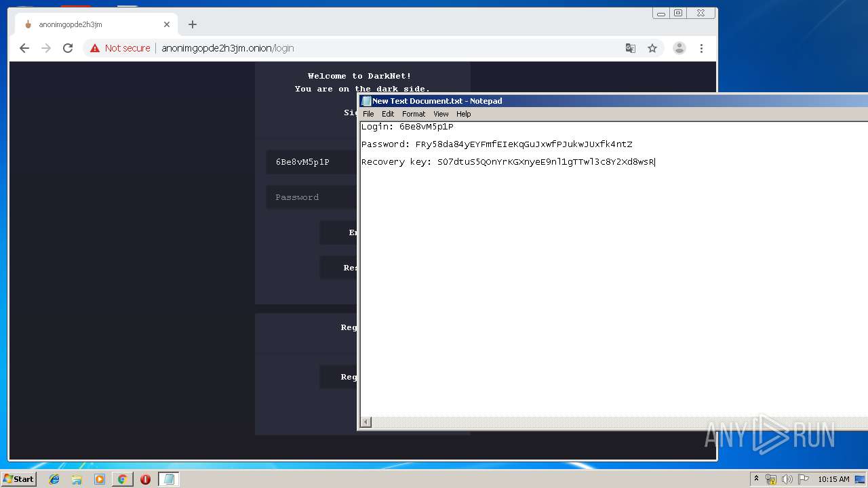Minimize the Chrome window
Screen dimensions: 868x488
click(x=661, y=13)
